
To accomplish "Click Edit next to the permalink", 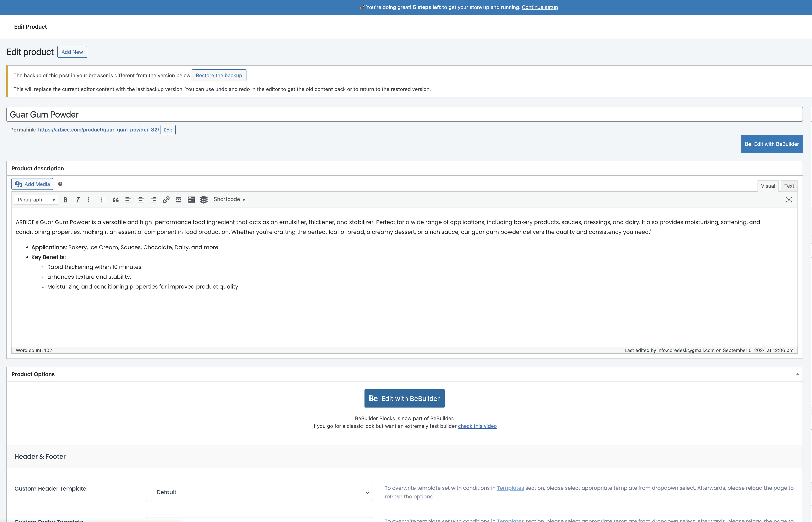I will (x=168, y=130).
